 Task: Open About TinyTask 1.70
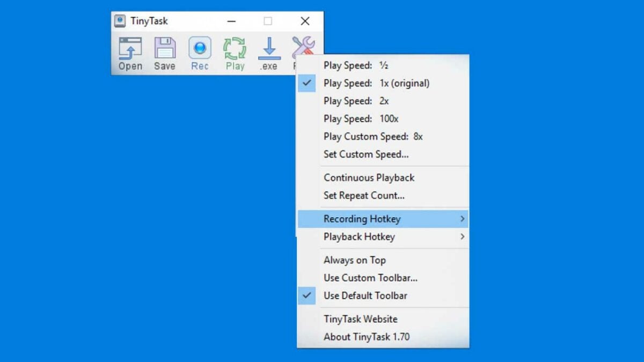pyautogui.click(x=366, y=337)
